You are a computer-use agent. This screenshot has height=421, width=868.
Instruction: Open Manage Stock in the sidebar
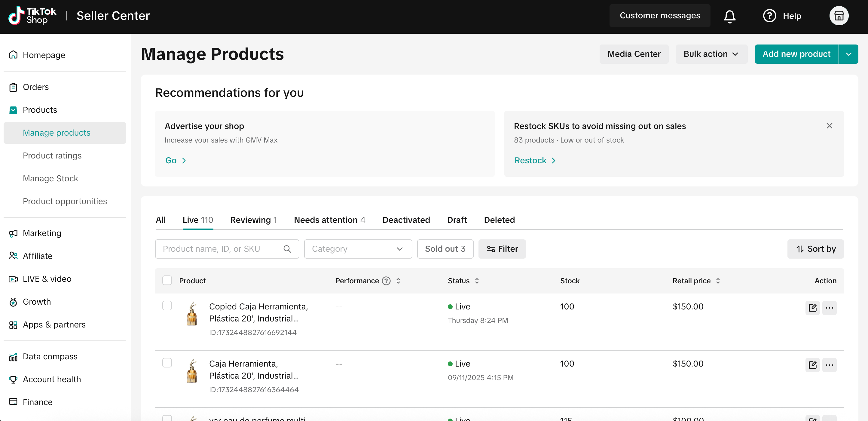(x=50, y=178)
